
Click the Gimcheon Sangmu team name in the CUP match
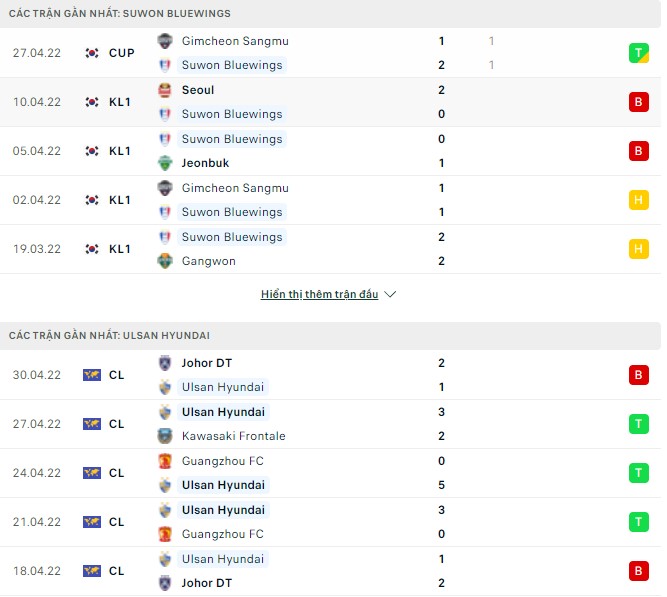pos(235,41)
